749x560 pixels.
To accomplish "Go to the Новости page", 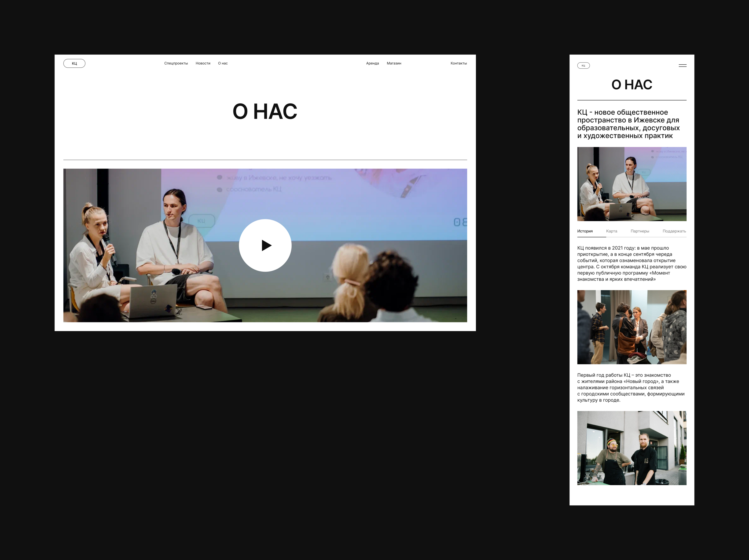I will tap(203, 63).
